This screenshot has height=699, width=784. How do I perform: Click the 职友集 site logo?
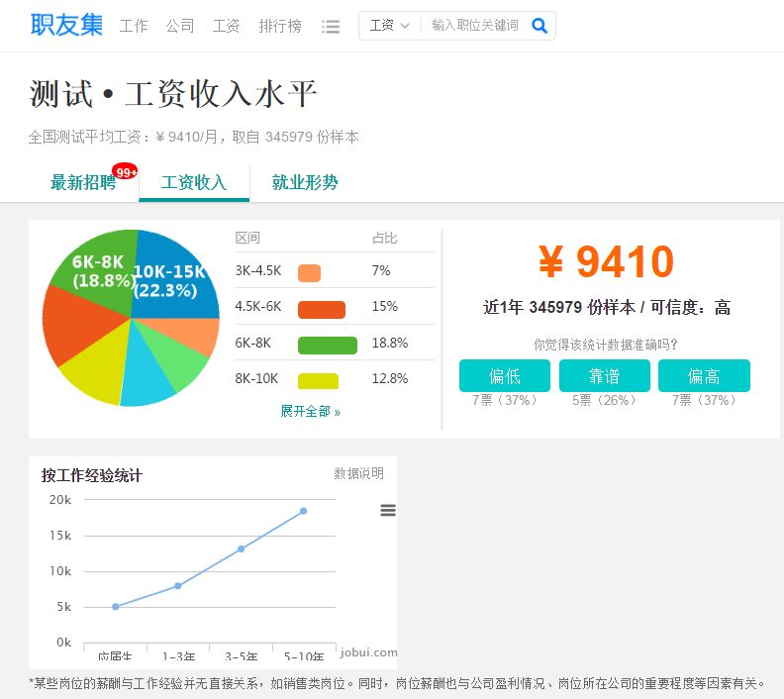coord(66,25)
